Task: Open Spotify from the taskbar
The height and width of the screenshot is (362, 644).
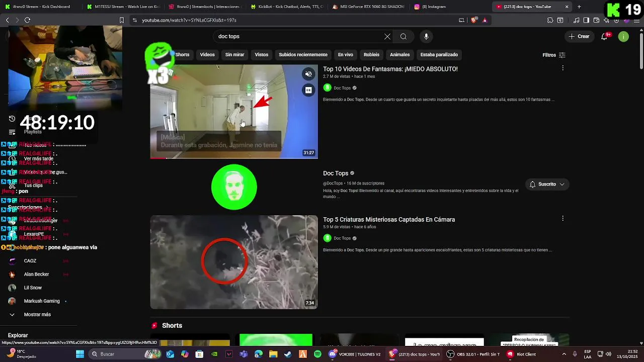Action: coord(317,354)
